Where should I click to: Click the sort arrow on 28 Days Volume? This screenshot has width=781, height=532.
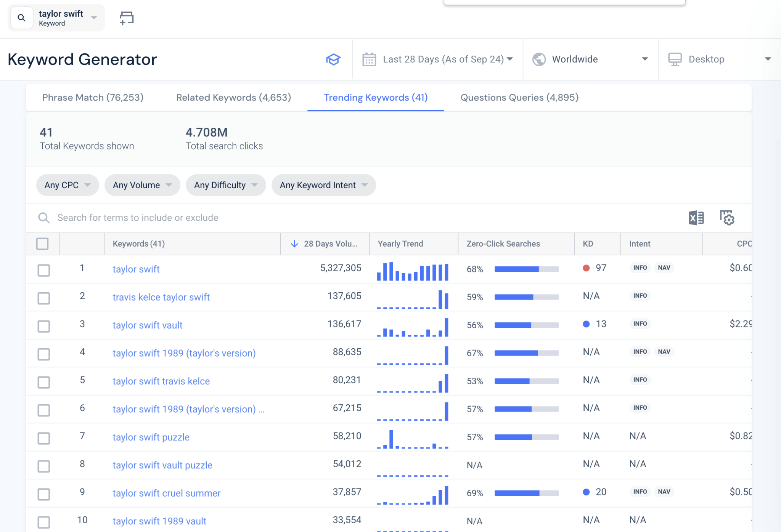(x=294, y=244)
